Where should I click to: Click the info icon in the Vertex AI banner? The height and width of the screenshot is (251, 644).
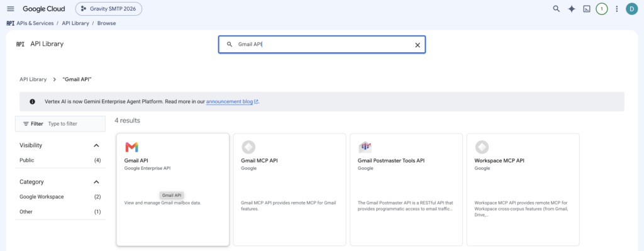click(33, 101)
